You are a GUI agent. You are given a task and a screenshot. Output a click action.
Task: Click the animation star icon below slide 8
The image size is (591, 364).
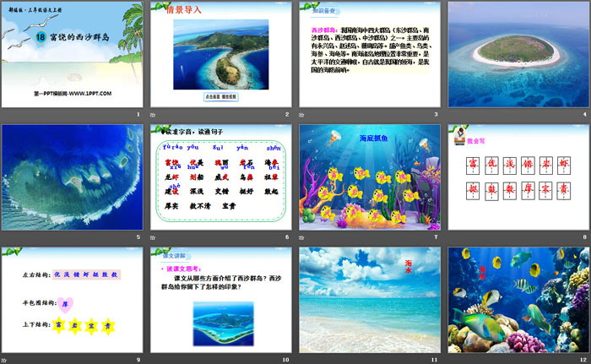(452, 237)
